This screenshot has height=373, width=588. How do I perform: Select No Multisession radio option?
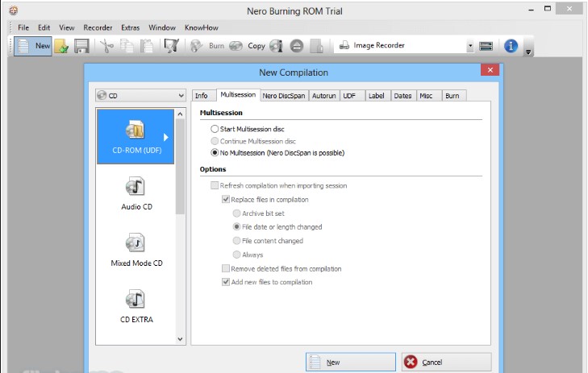277,153
